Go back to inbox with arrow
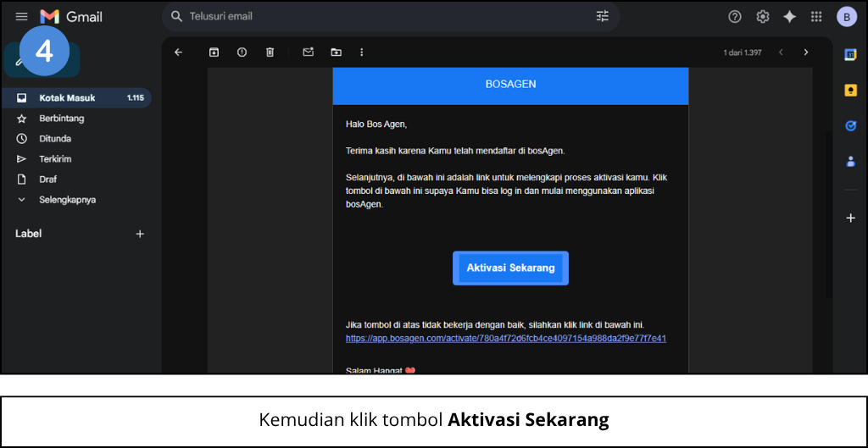This screenshot has height=448, width=868. tap(178, 52)
